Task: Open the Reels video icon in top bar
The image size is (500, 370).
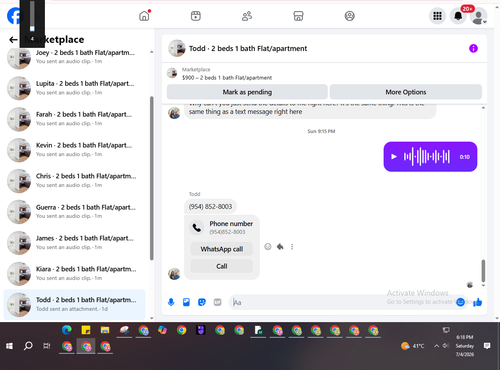Action: [196, 16]
